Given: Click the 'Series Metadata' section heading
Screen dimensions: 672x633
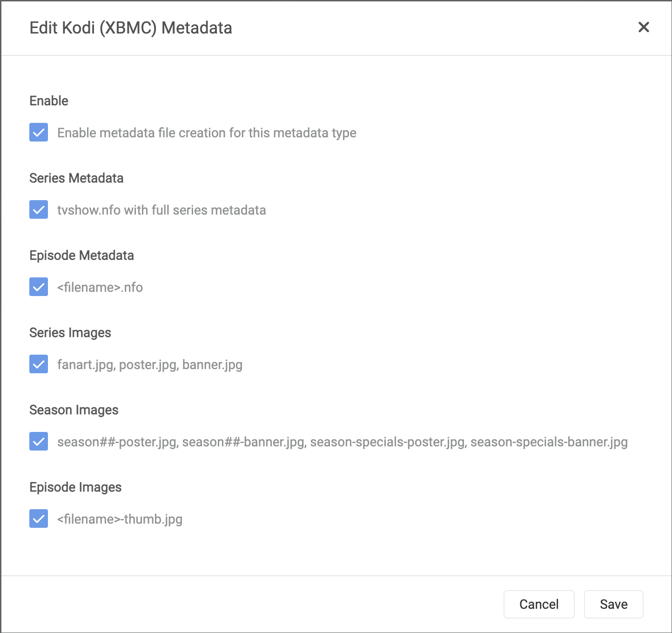Looking at the screenshot, I should (x=76, y=178).
